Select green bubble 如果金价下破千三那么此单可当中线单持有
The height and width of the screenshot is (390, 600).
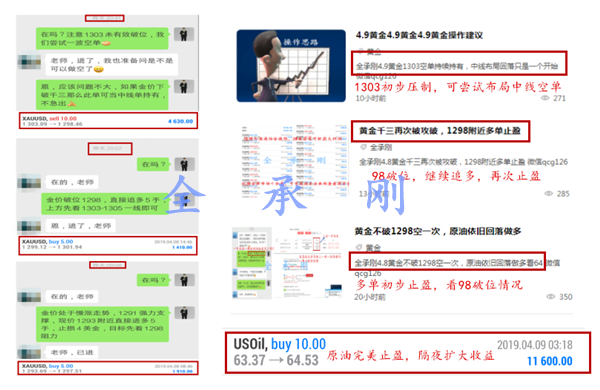[x=102, y=95]
